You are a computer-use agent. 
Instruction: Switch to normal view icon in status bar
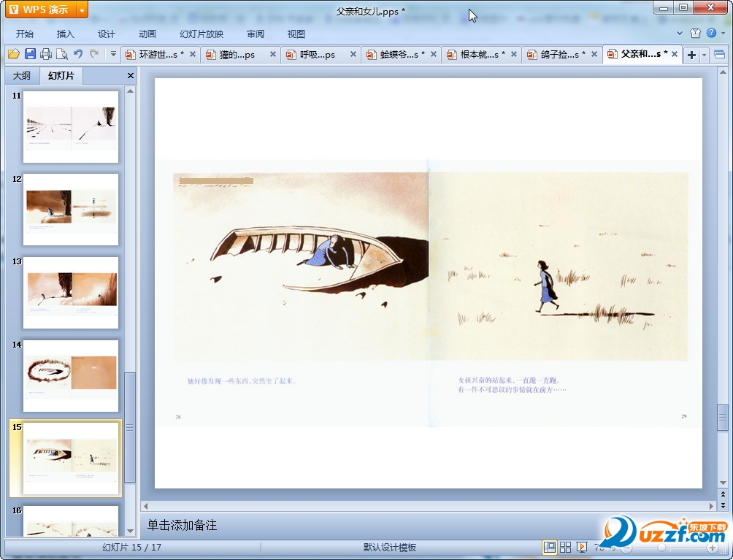(x=550, y=547)
